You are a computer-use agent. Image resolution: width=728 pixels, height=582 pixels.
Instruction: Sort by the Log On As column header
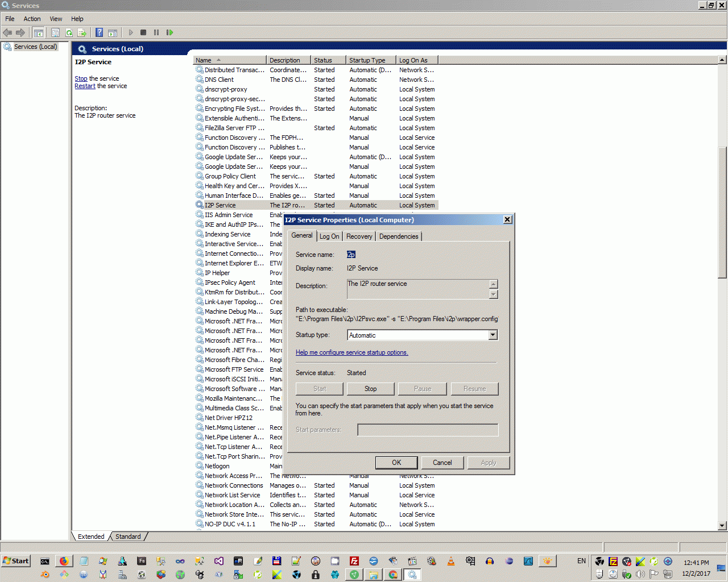click(417, 60)
